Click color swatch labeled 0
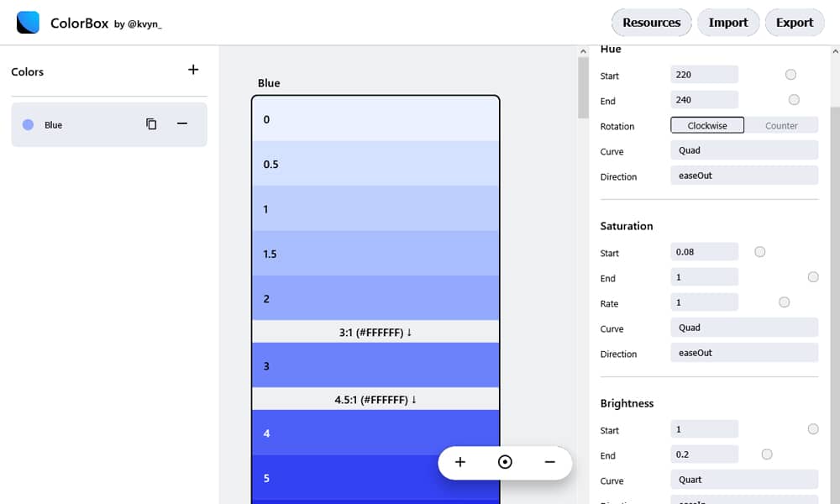 [x=375, y=119]
